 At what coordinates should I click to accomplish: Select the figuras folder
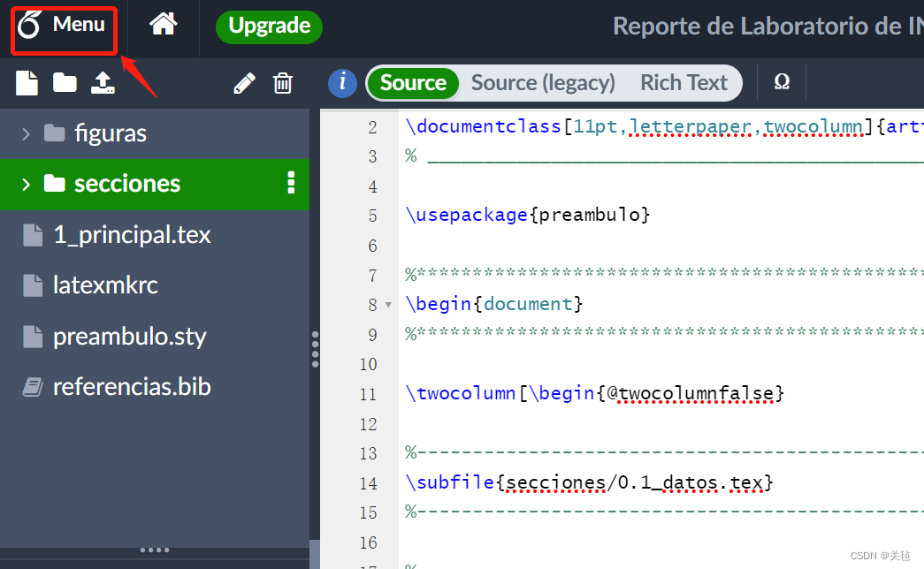[155, 133]
